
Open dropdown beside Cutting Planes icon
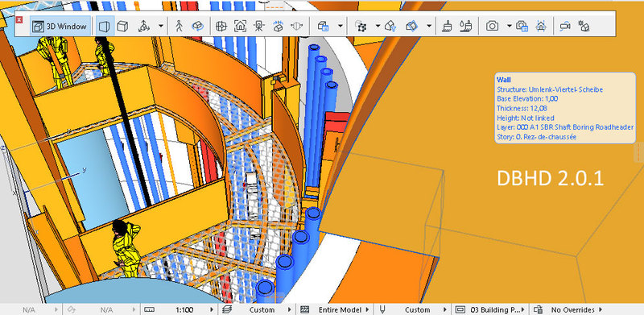click(x=429, y=27)
